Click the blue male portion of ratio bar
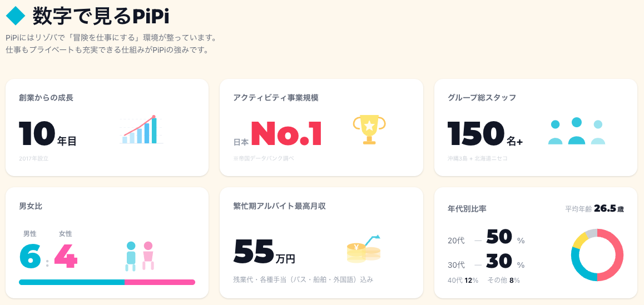 [x=71, y=282]
